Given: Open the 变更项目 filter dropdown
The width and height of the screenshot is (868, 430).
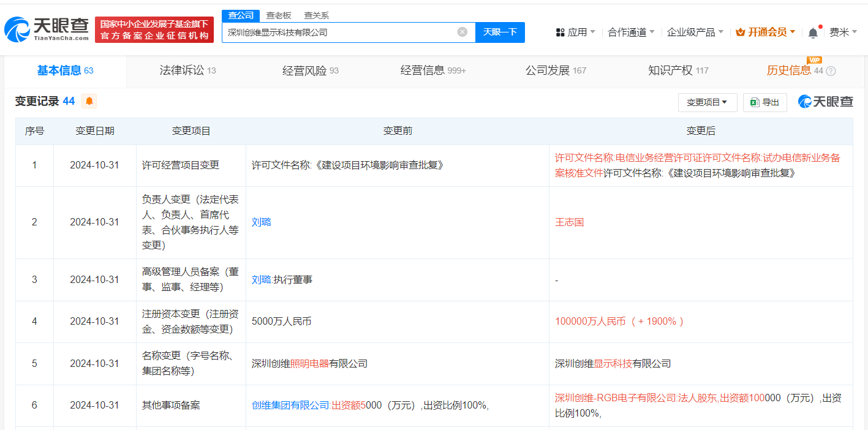Looking at the screenshot, I should 708,102.
